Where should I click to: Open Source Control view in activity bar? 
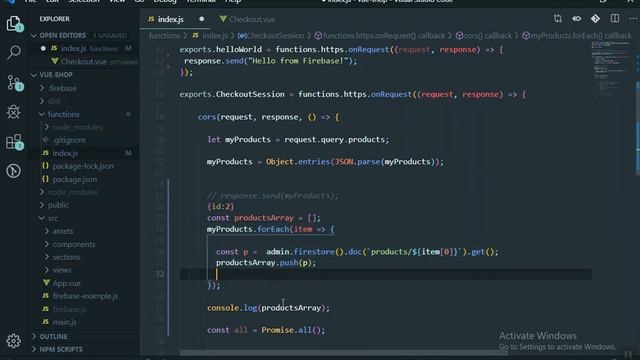point(14,82)
